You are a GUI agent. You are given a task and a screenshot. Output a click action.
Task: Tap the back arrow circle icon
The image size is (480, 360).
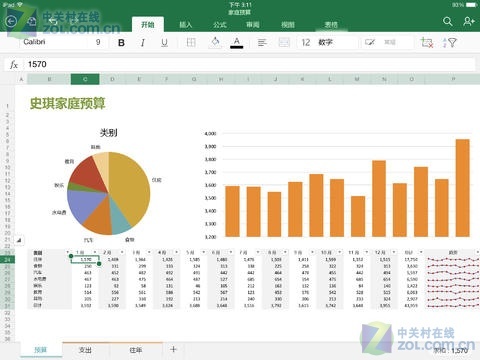11,22
